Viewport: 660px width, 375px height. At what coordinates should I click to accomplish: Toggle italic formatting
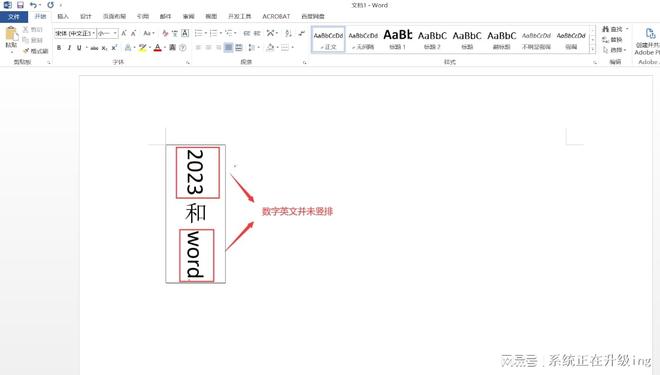pos(69,48)
